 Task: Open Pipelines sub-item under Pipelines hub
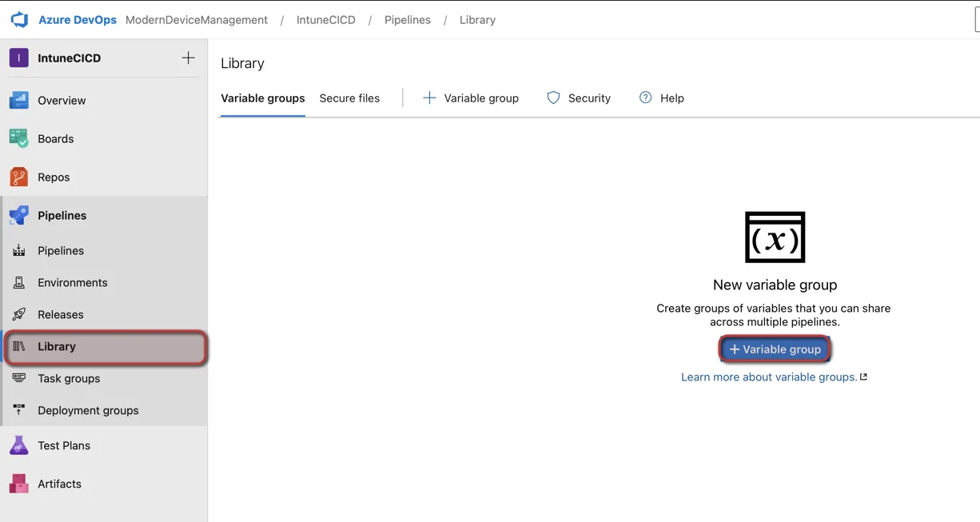click(x=61, y=251)
